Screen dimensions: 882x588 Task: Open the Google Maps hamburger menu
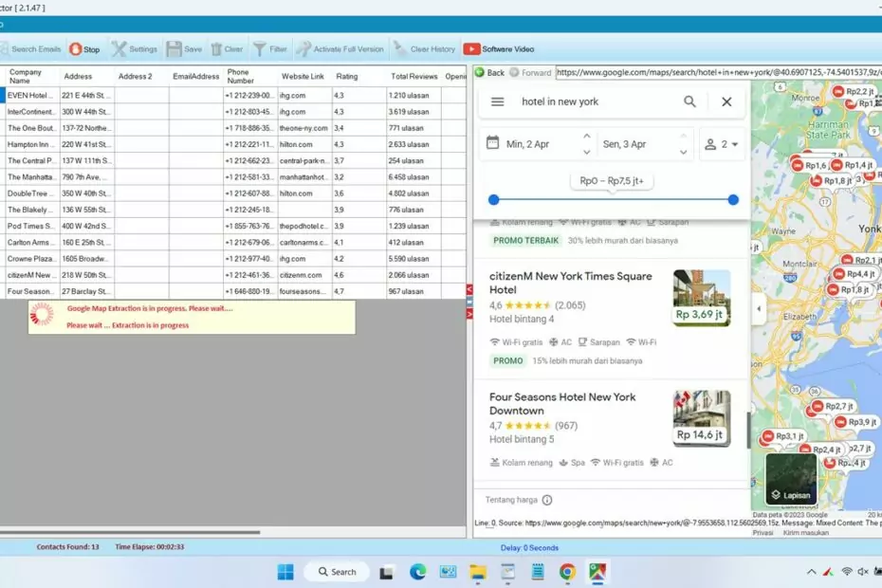pos(497,101)
